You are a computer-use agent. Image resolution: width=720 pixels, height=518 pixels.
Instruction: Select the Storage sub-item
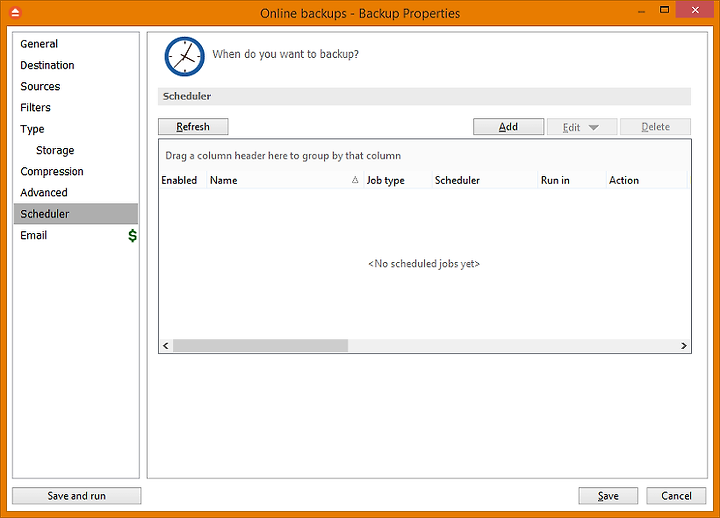click(76, 150)
